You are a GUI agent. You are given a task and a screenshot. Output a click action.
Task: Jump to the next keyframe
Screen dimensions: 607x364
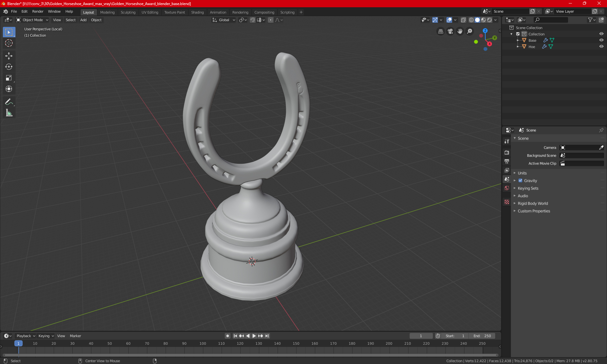point(261,336)
